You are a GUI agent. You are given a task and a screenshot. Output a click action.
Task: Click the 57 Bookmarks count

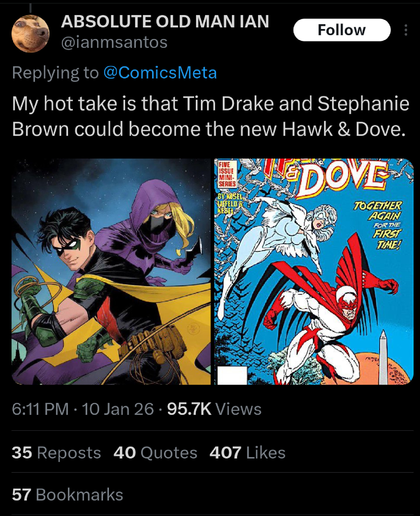[x=67, y=494]
